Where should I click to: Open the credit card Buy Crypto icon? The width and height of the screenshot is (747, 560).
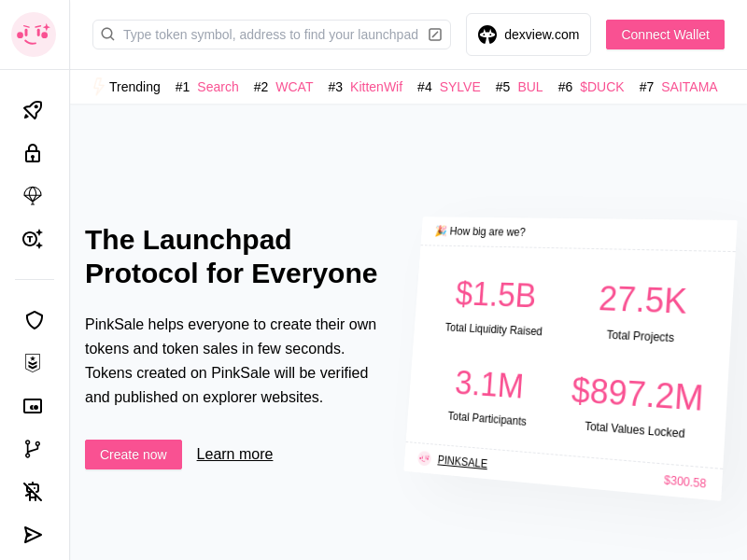point(34,405)
